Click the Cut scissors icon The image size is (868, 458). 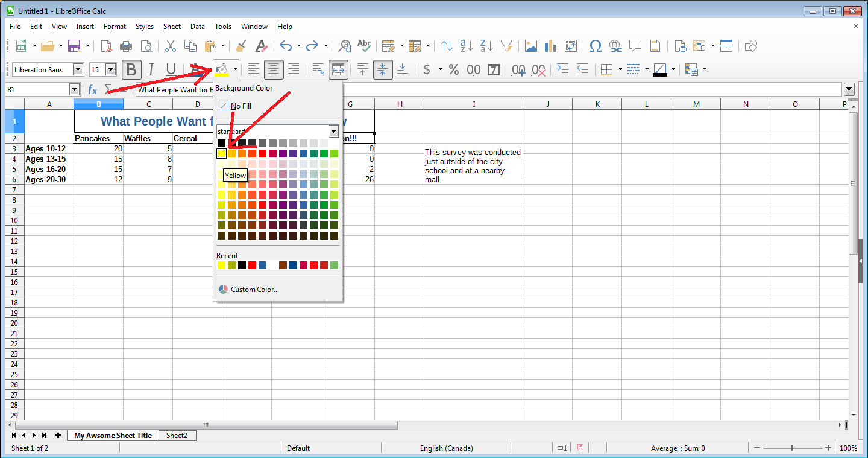(171, 46)
